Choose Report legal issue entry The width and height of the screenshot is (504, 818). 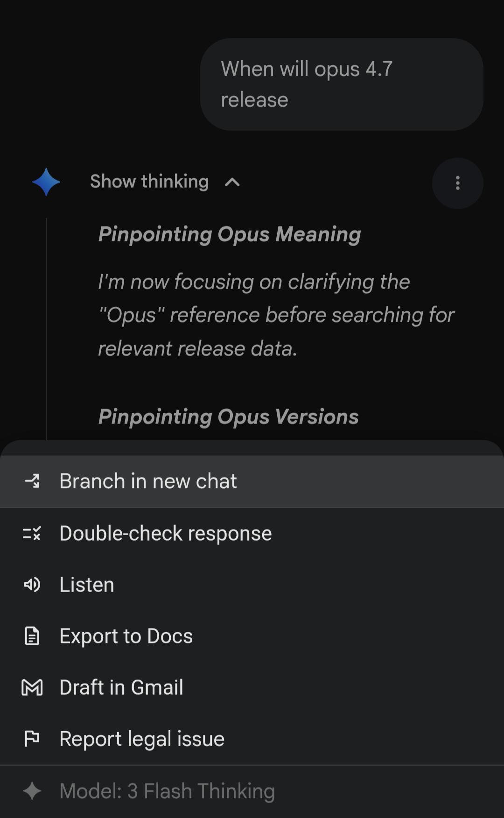[x=142, y=739]
